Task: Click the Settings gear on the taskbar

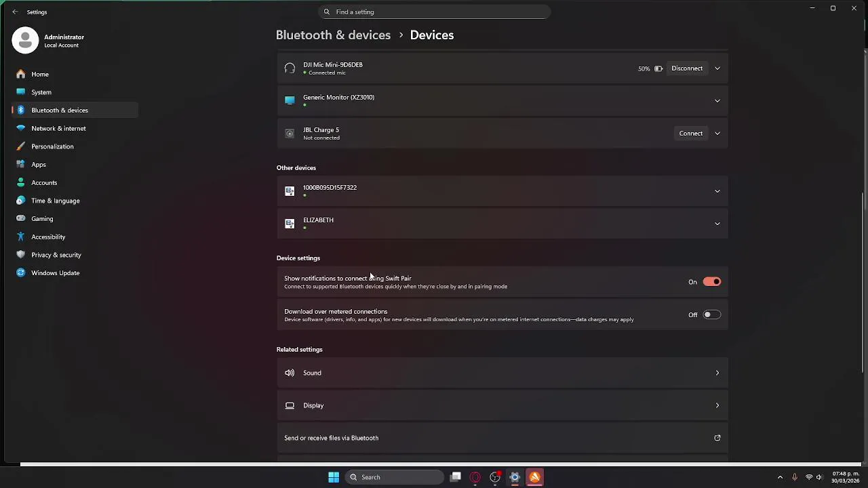Action: tap(515, 477)
